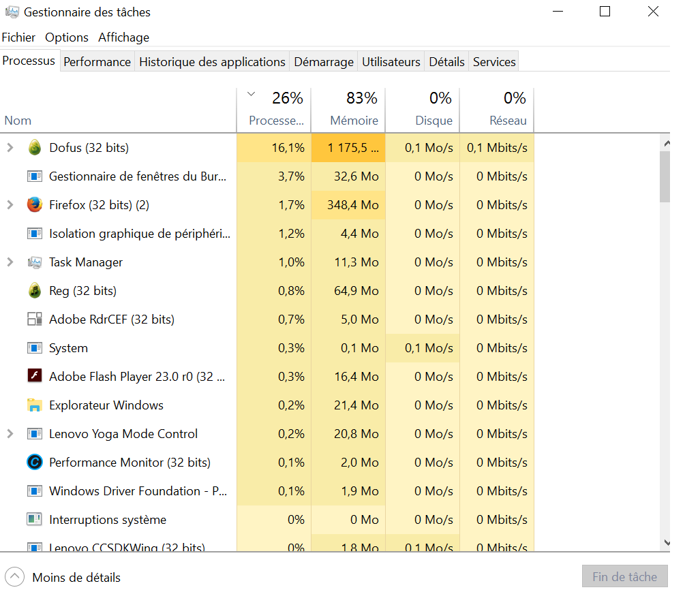Click the 32,6 Mo memory value
The image size is (700, 592).
point(356,176)
